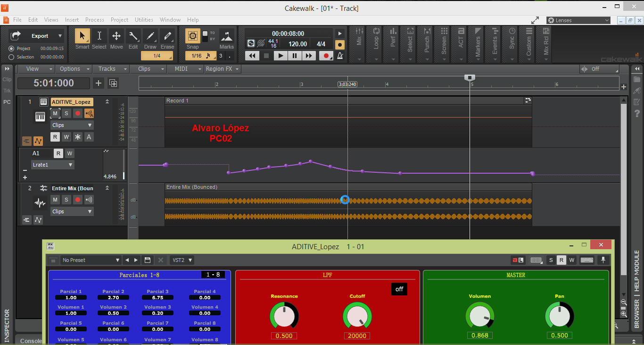Open the Help menu
This screenshot has width=644, height=345.
[193, 20]
